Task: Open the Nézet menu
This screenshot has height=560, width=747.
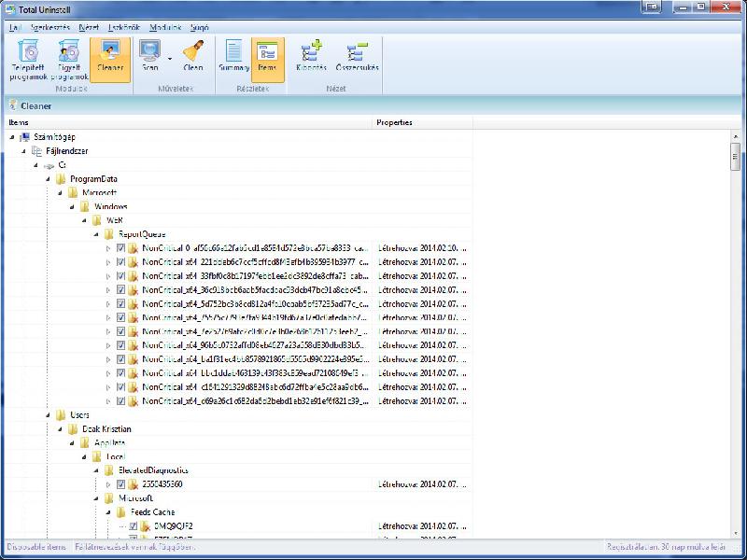Action: (89, 27)
